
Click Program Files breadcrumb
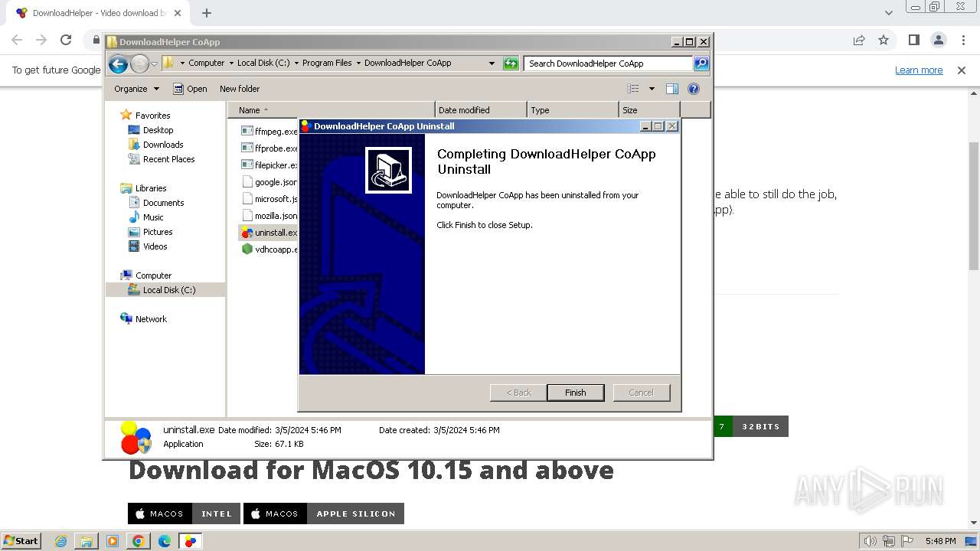click(x=327, y=63)
